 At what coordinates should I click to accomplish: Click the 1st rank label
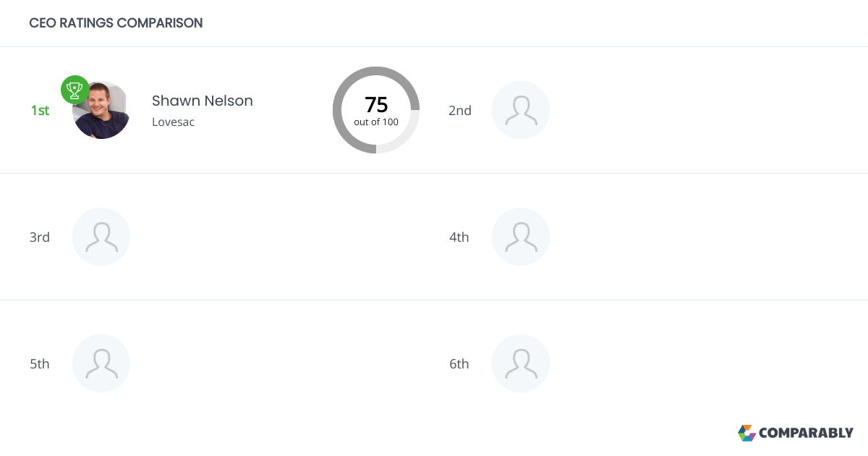tap(40, 110)
